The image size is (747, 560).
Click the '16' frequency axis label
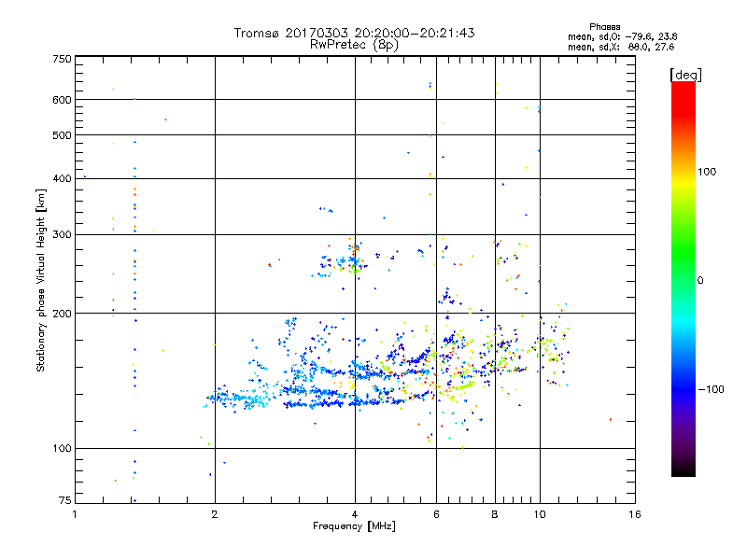tap(635, 514)
